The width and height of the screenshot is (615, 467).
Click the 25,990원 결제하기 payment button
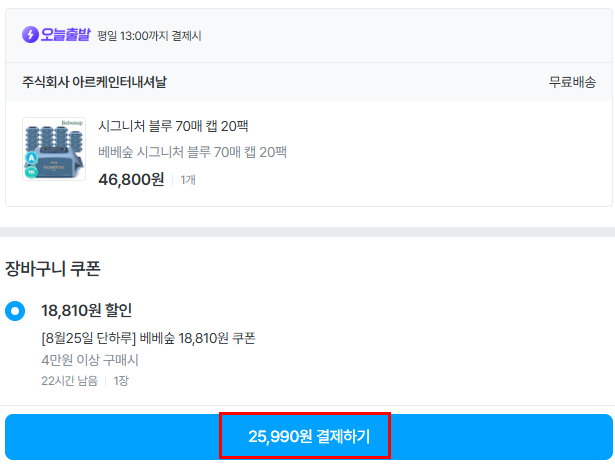[x=309, y=437]
